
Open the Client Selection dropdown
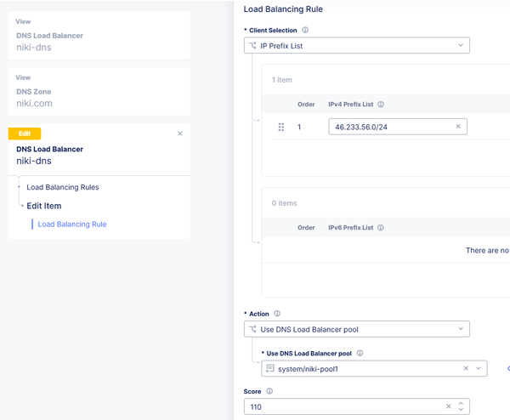356,45
